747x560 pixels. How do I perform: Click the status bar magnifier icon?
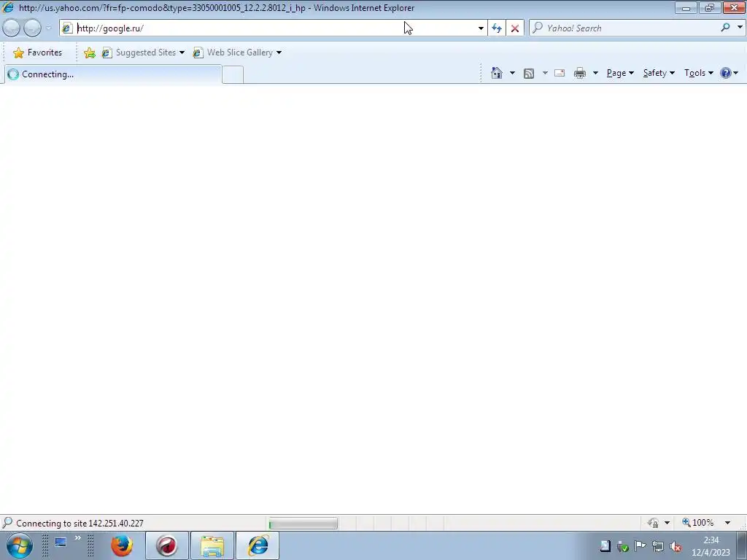click(x=7, y=523)
